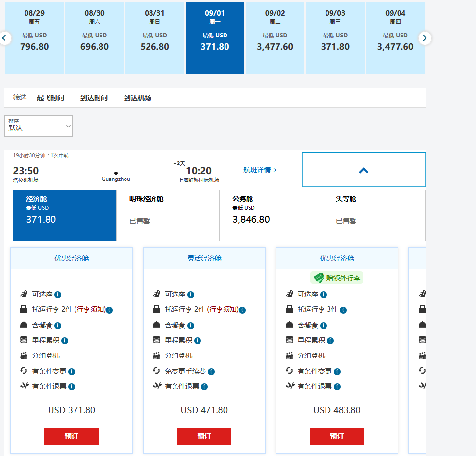This screenshot has height=456, width=476.
Task: Open the 起飞时间 filter
Action: point(50,98)
